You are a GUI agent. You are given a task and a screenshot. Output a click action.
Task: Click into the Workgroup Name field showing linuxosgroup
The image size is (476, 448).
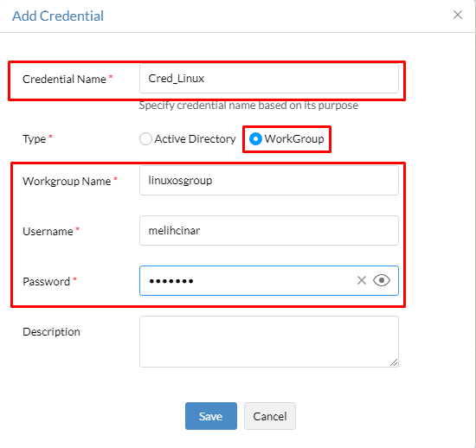(269, 181)
